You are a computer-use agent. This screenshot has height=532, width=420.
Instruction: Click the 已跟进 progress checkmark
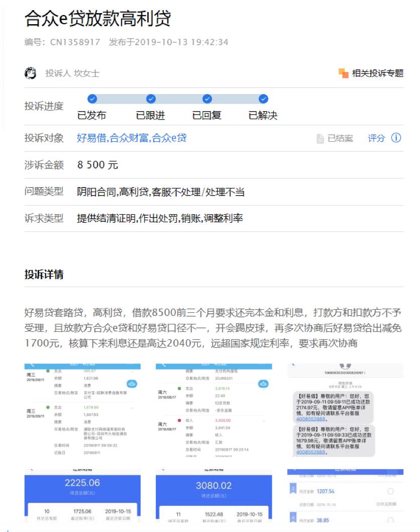pos(150,100)
